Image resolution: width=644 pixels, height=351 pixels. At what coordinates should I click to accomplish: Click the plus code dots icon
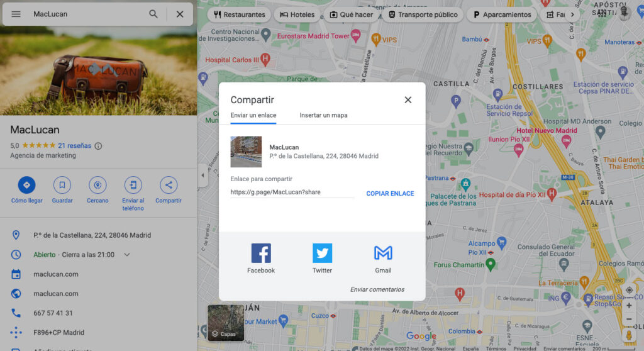tap(16, 333)
